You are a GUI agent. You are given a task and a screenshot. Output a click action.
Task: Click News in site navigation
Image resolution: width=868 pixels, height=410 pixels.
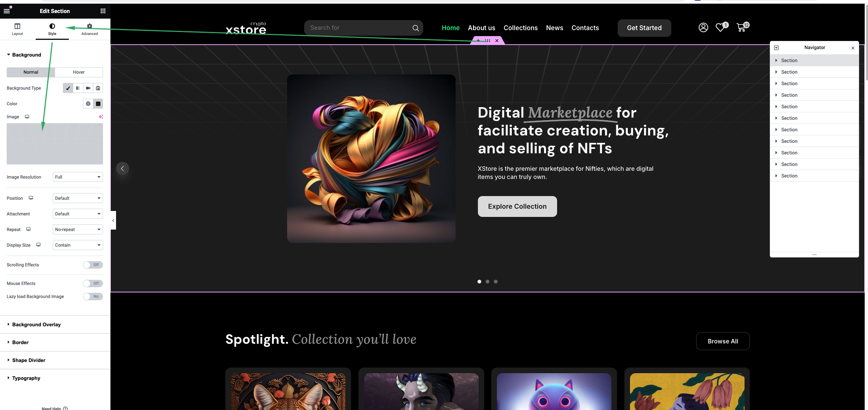click(x=554, y=28)
